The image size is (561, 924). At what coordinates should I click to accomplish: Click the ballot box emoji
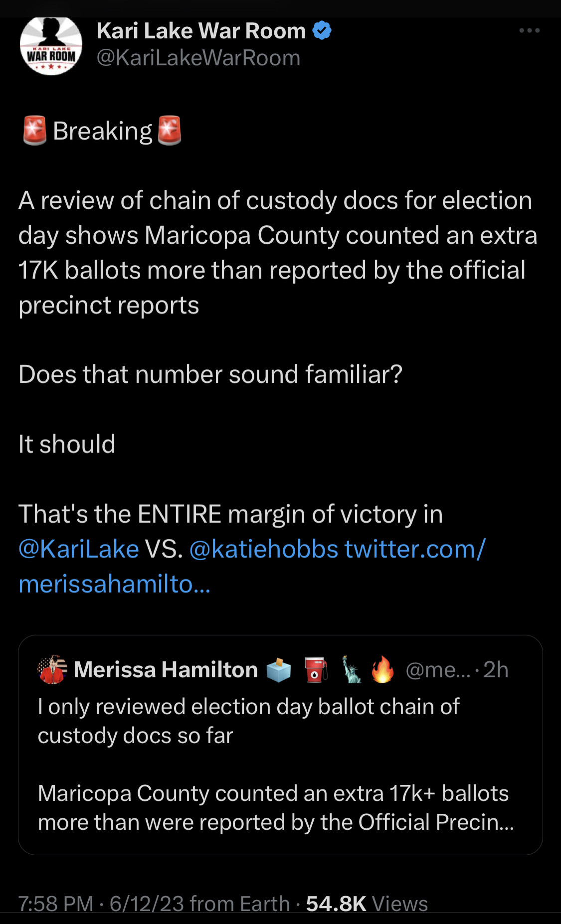click(x=278, y=670)
